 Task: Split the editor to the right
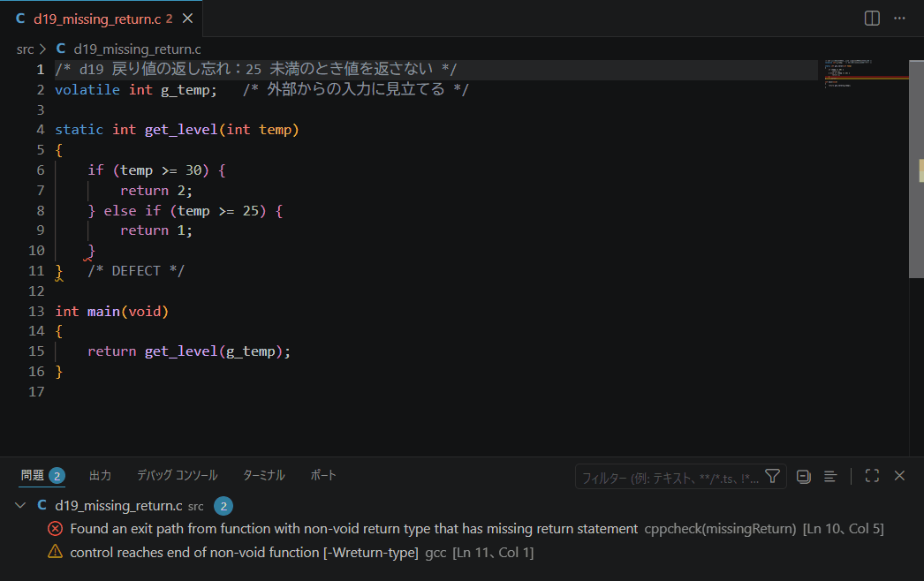point(872,19)
